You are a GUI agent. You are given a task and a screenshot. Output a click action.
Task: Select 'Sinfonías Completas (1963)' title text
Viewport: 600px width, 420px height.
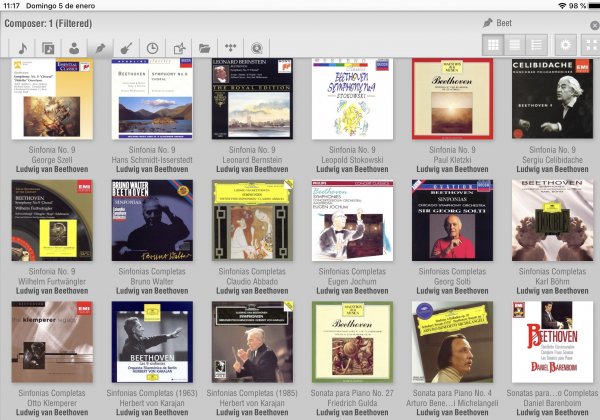[152, 393]
